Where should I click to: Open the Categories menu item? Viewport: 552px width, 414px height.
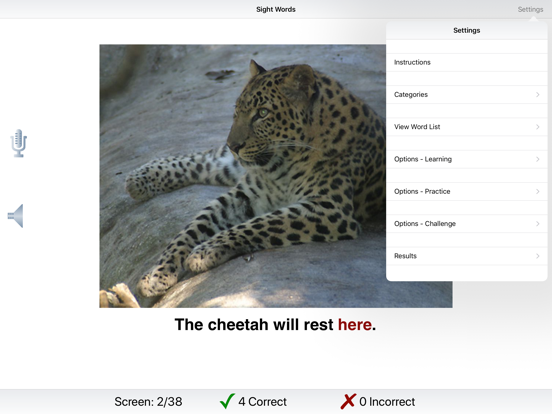466,95
